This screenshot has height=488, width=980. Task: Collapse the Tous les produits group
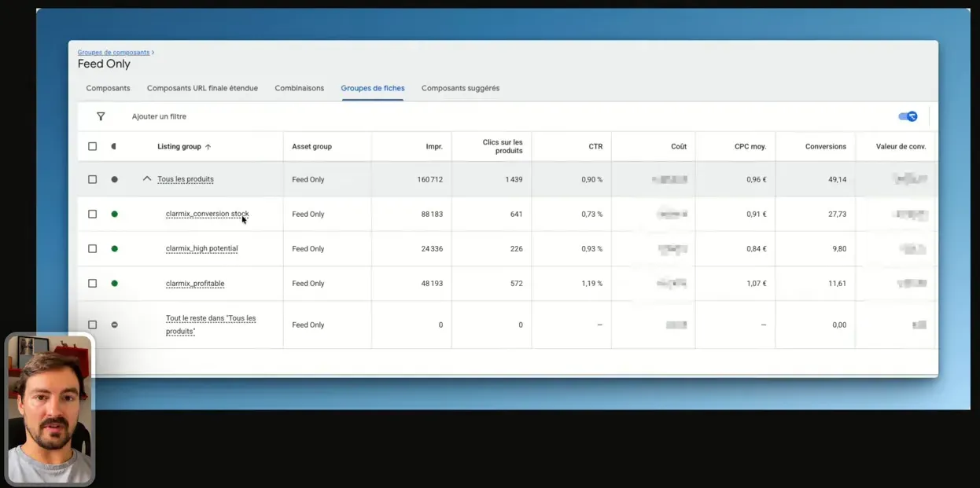point(146,179)
